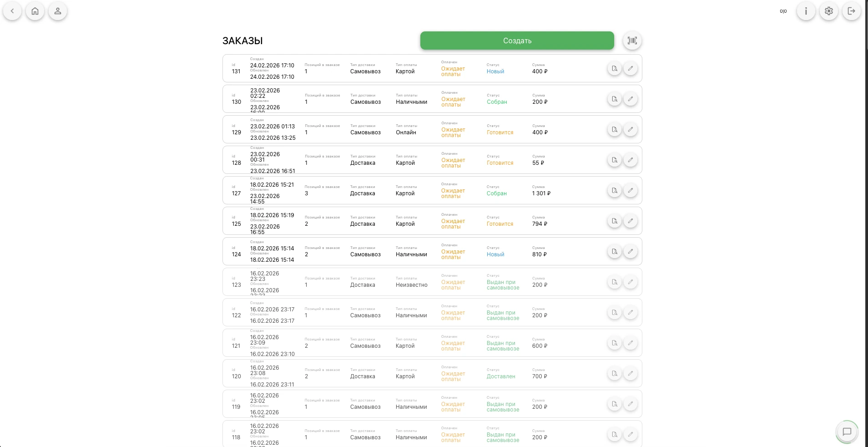This screenshot has height=447, width=868.
Task: Open the chat support bubble
Action: pos(847,432)
